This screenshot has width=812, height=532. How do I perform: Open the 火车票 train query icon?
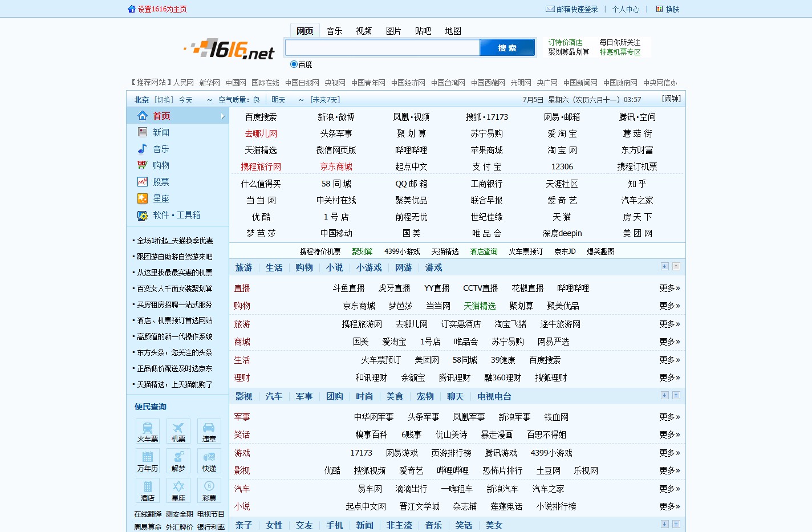click(148, 431)
